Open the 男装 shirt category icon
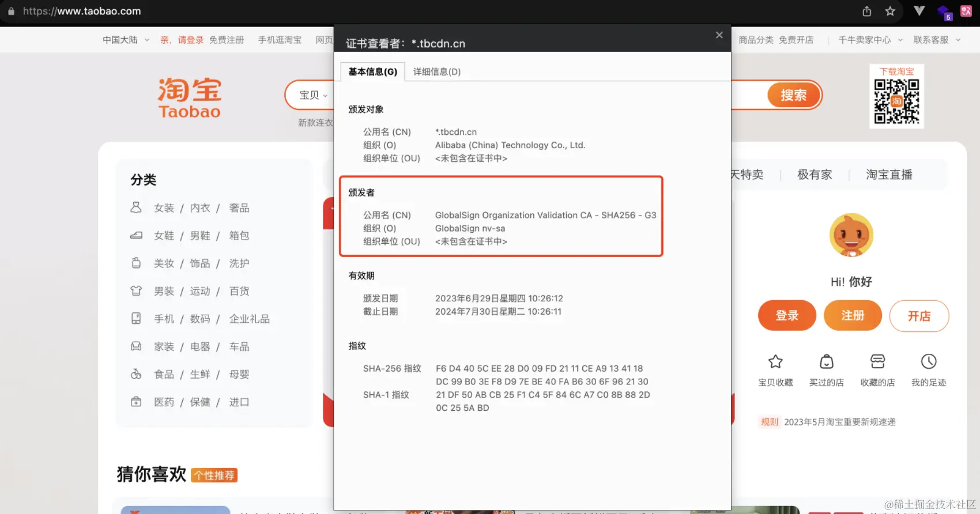The width and height of the screenshot is (980, 514). tap(136, 290)
